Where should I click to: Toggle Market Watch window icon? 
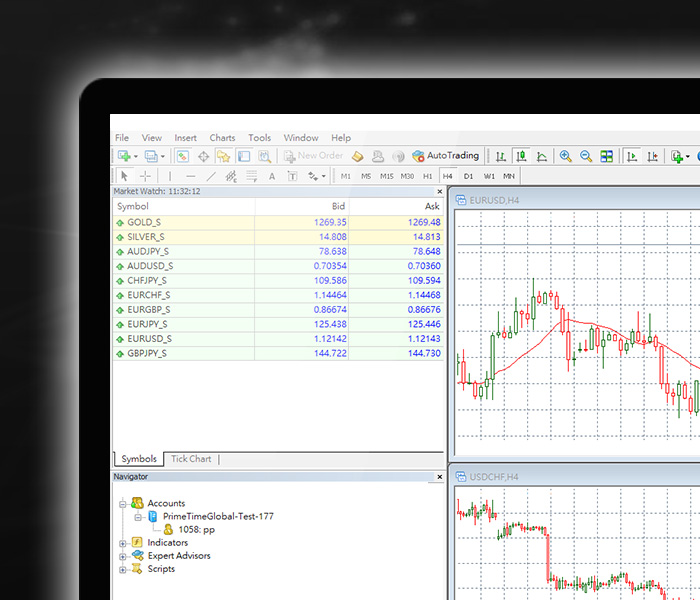point(183,156)
